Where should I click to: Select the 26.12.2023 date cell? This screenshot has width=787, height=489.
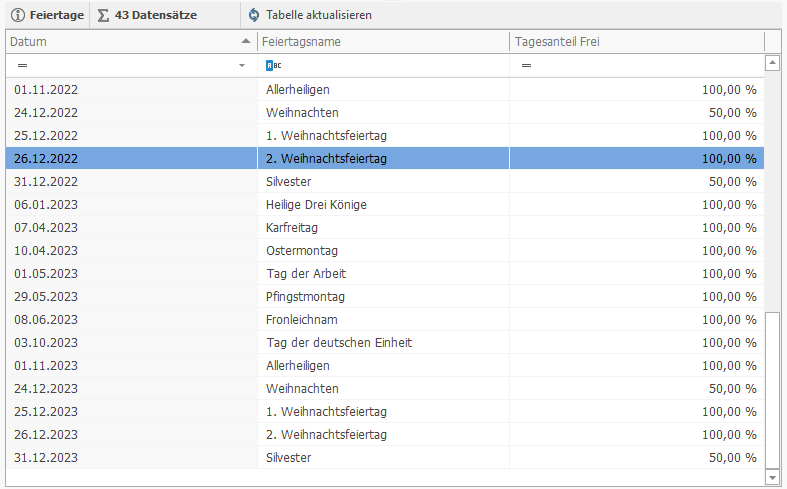(132, 435)
